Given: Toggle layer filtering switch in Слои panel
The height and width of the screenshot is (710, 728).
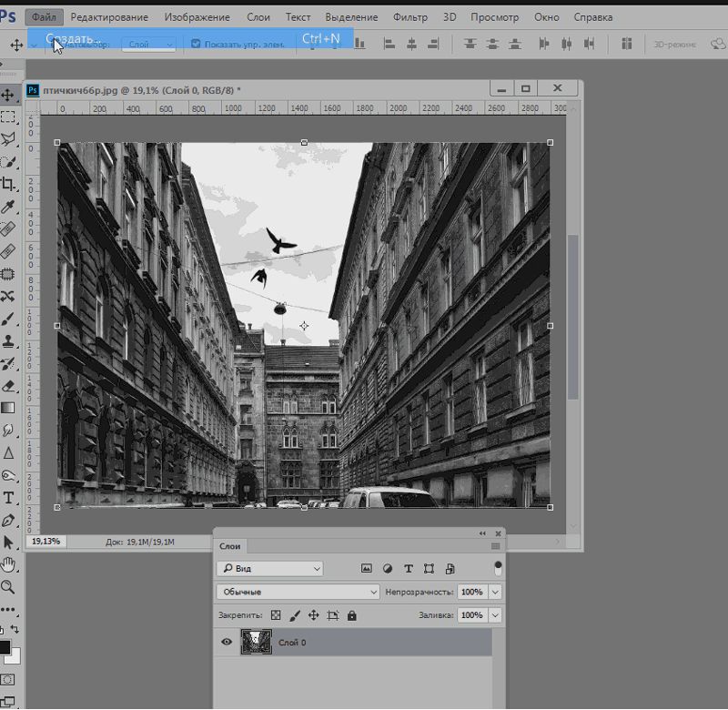Looking at the screenshot, I should pyautogui.click(x=498, y=568).
